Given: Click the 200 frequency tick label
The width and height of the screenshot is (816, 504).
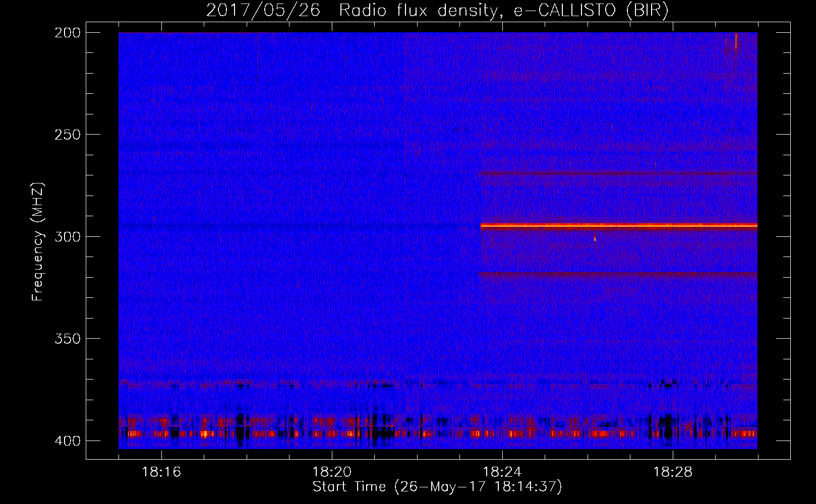Looking at the screenshot, I should 68,33.
